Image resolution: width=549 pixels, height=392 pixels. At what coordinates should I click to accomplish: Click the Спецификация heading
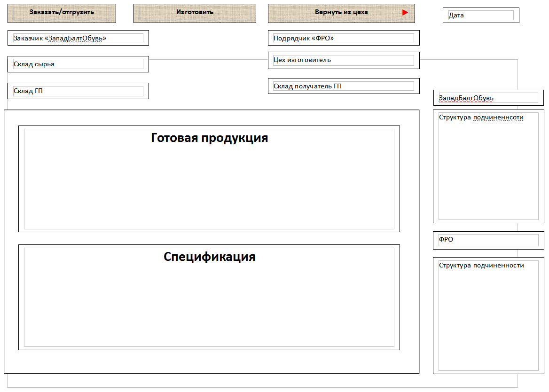click(209, 257)
